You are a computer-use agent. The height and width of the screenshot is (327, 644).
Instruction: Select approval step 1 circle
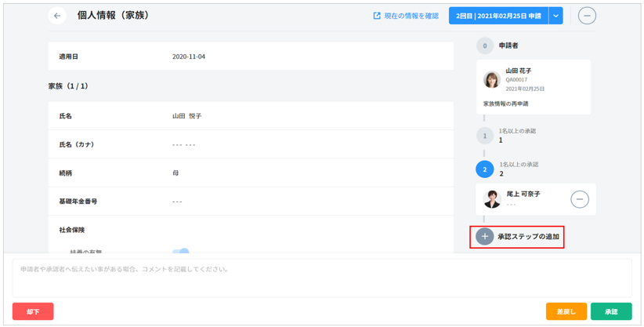pyautogui.click(x=485, y=136)
